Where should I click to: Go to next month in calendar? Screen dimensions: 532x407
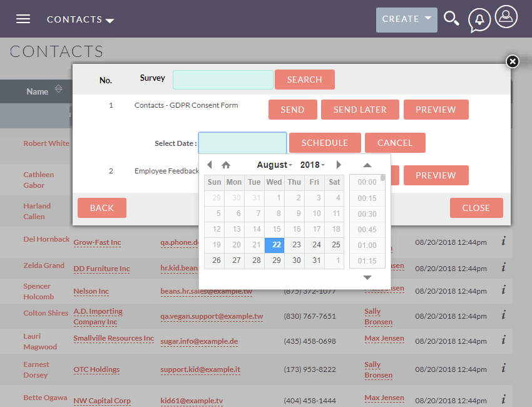pyautogui.click(x=338, y=165)
